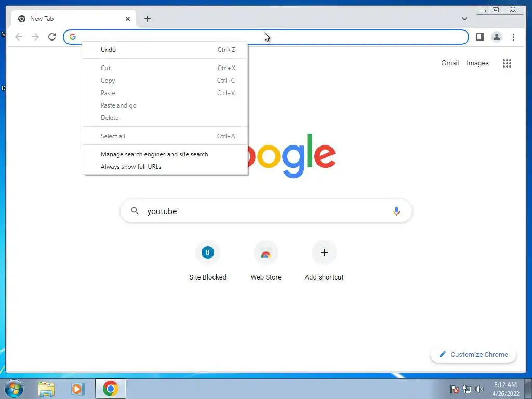532x399 pixels.
Task: Open Manage search engines and site search
Action: point(165,154)
